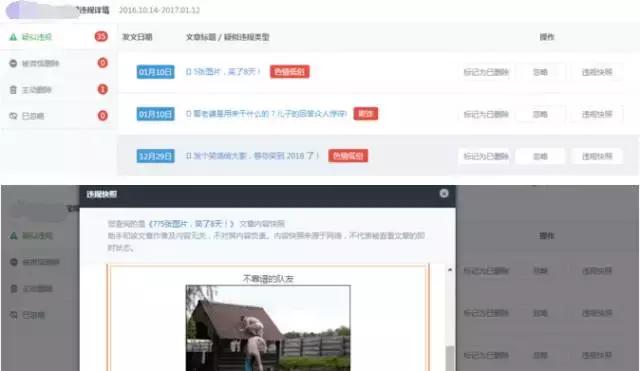Screen dimensions: 640x371
Task: View 违规快照 of the 谣言-tagged article
Action: point(597,114)
